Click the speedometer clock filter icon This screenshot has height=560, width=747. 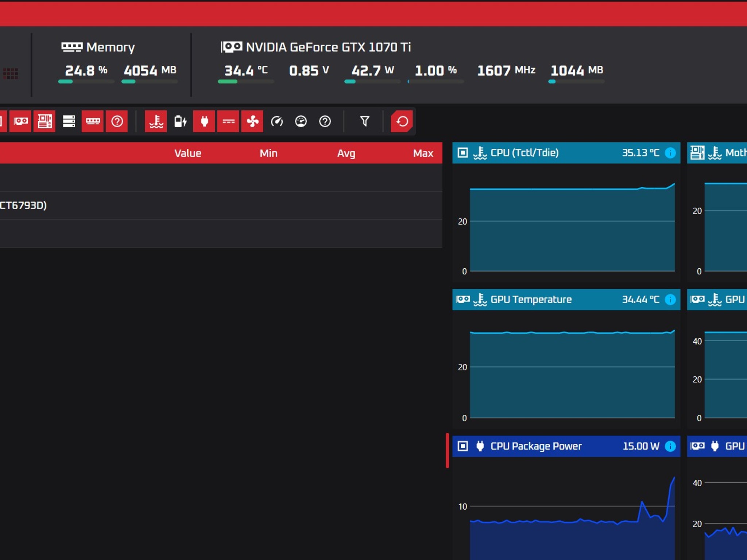(276, 121)
